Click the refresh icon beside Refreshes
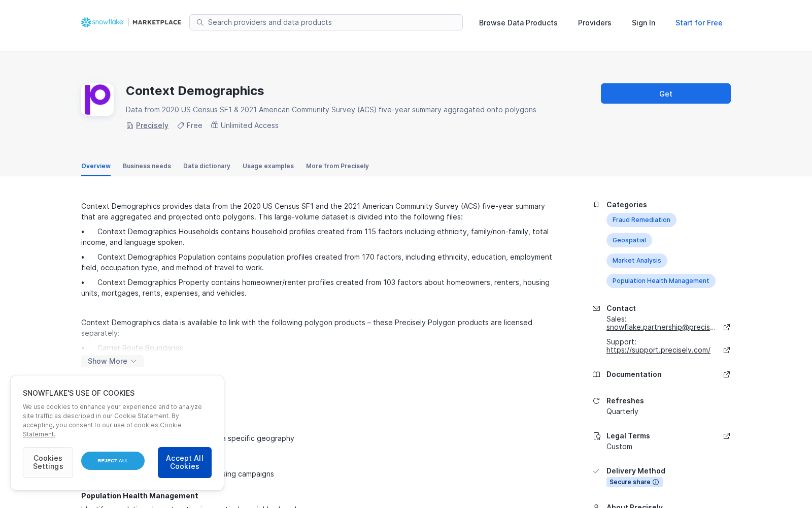 point(596,401)
